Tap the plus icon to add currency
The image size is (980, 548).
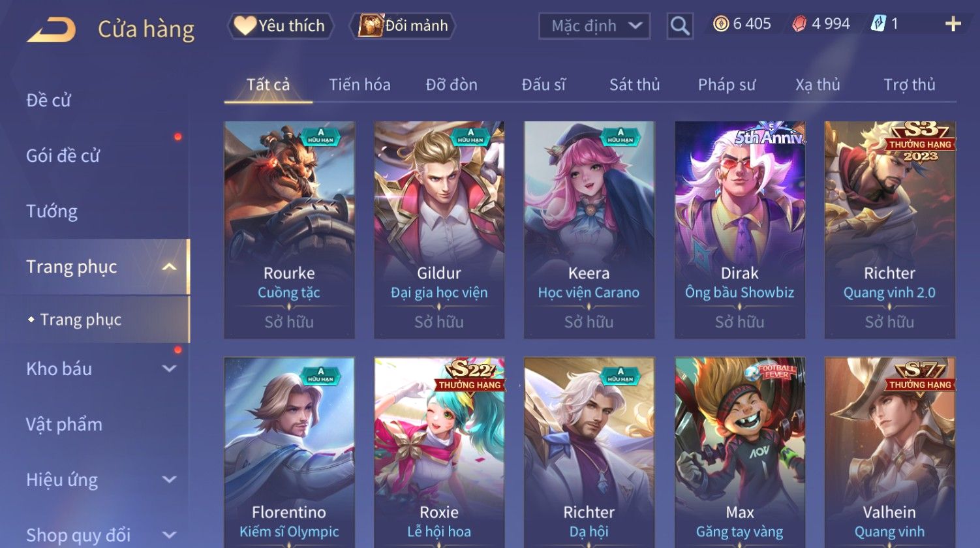953,24
